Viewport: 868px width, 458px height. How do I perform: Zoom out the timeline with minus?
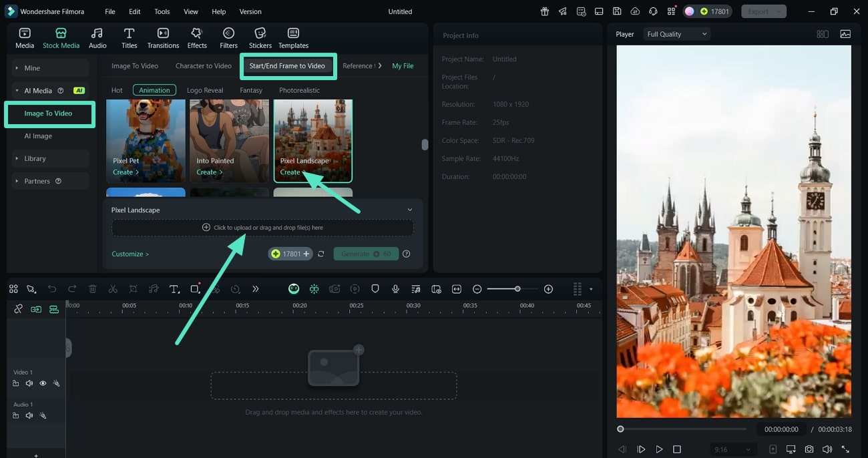point(477,289)
